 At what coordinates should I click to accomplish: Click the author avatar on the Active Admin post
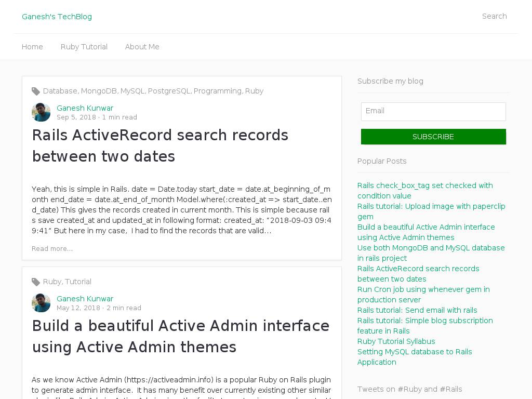[x=41, y=303]
